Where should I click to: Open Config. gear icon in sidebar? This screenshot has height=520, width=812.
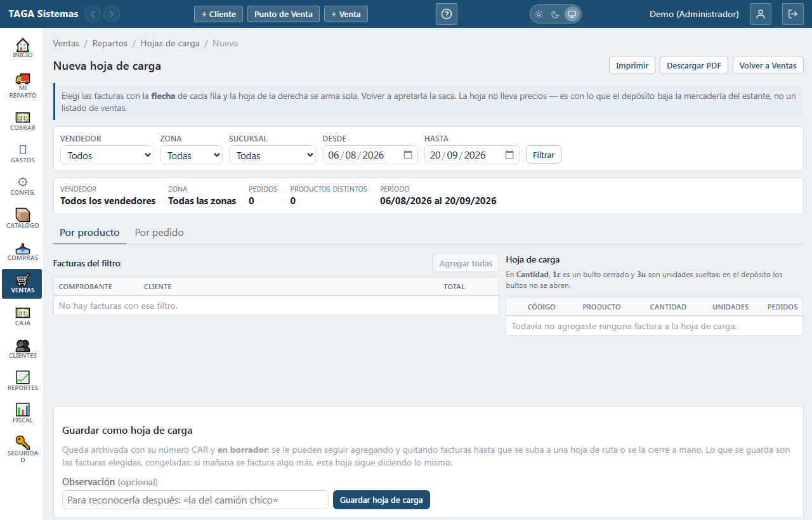click(x=22, y=186)
